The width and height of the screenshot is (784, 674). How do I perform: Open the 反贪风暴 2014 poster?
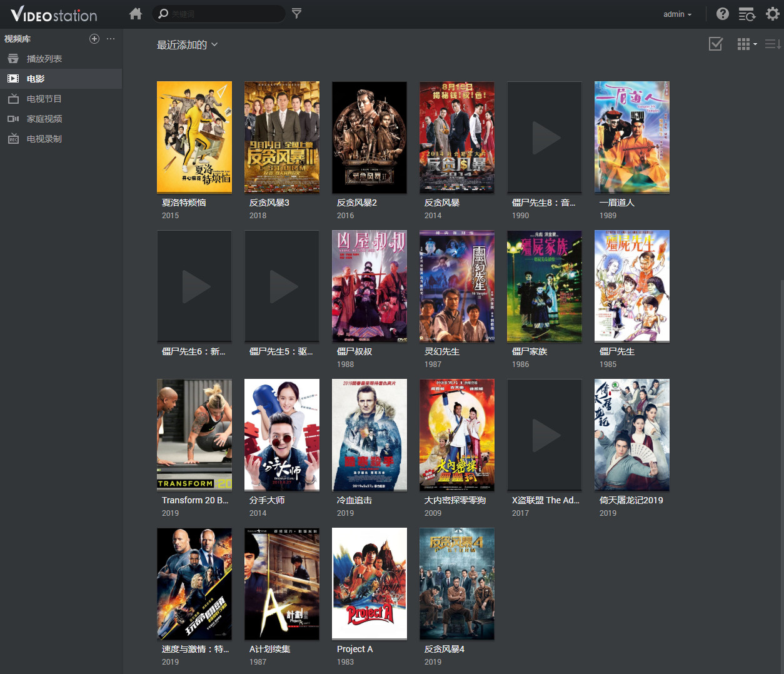457,137
